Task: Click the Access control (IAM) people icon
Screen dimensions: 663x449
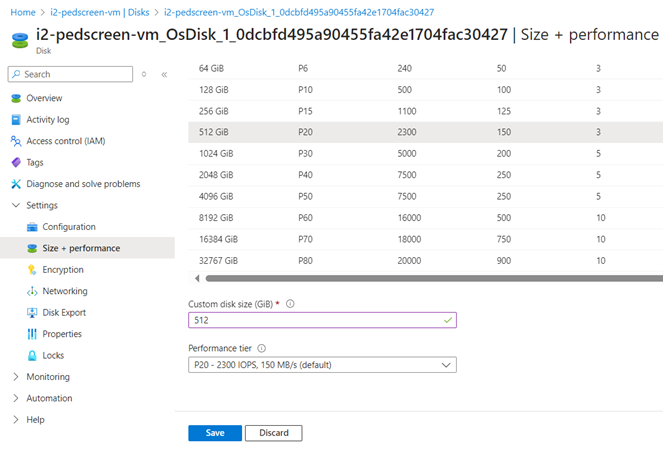Action: click(16, 141)
